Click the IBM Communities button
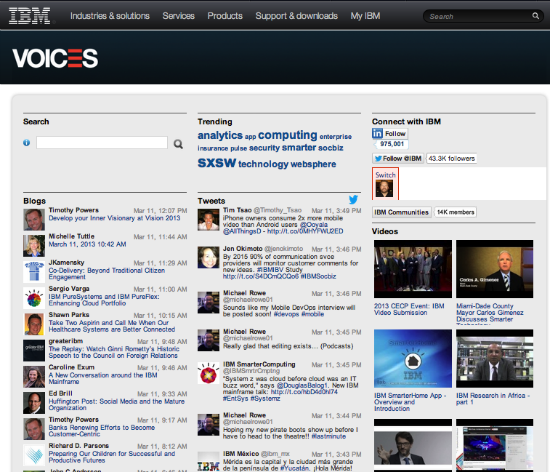Screen dimensions: 550x472 (x=402, y=212)
